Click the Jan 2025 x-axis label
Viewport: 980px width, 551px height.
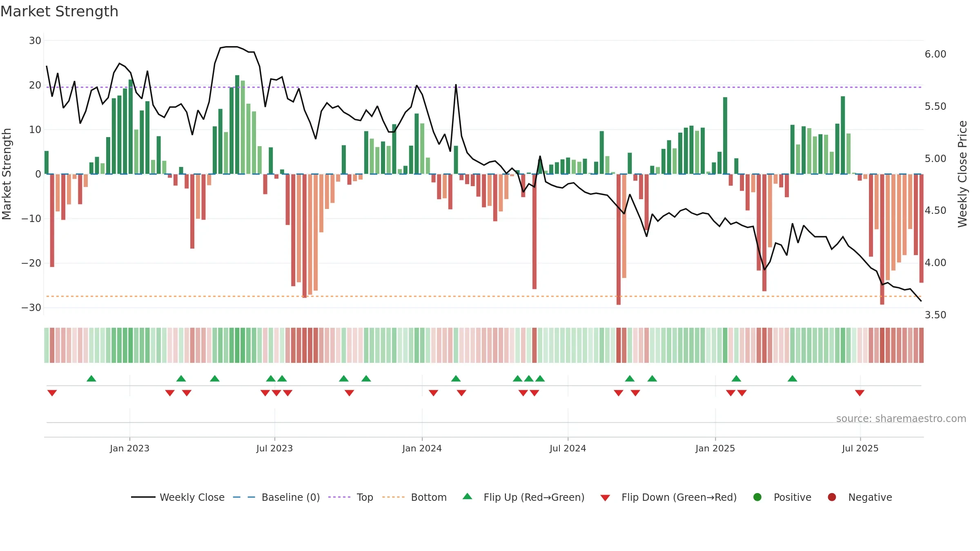715,448
